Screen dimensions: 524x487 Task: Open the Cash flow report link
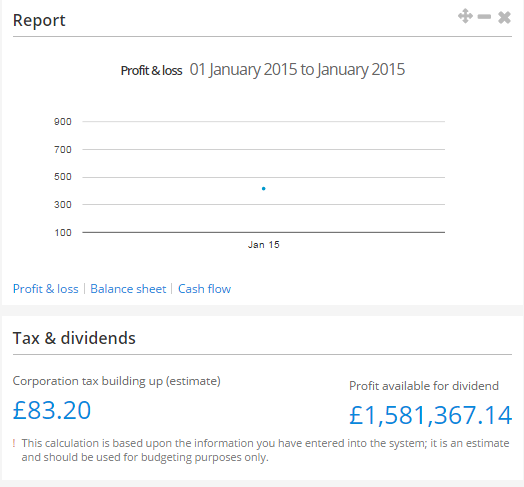[204, 289]
